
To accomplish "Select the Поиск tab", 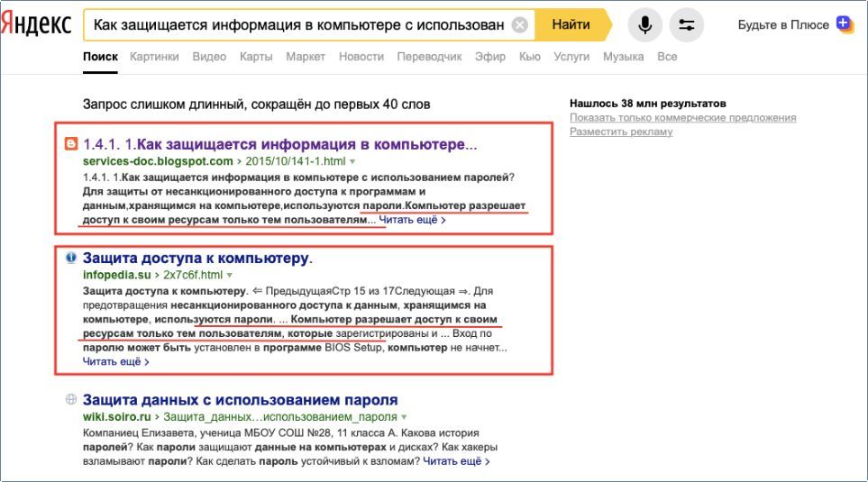I will click(100, 57).
